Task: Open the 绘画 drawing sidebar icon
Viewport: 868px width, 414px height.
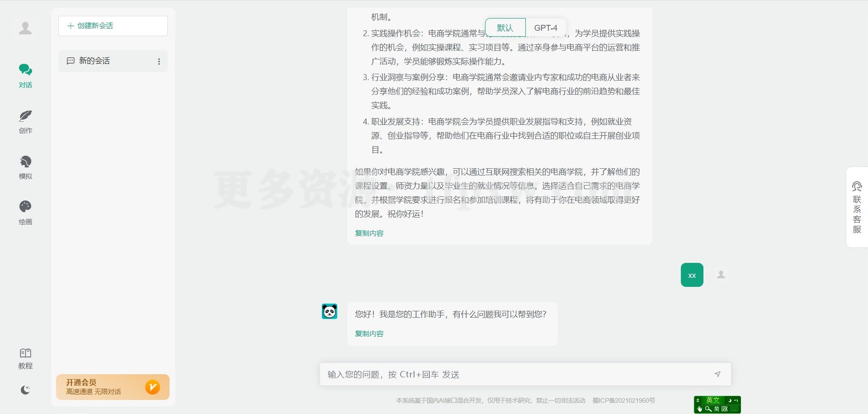Action: coord(25,212)
